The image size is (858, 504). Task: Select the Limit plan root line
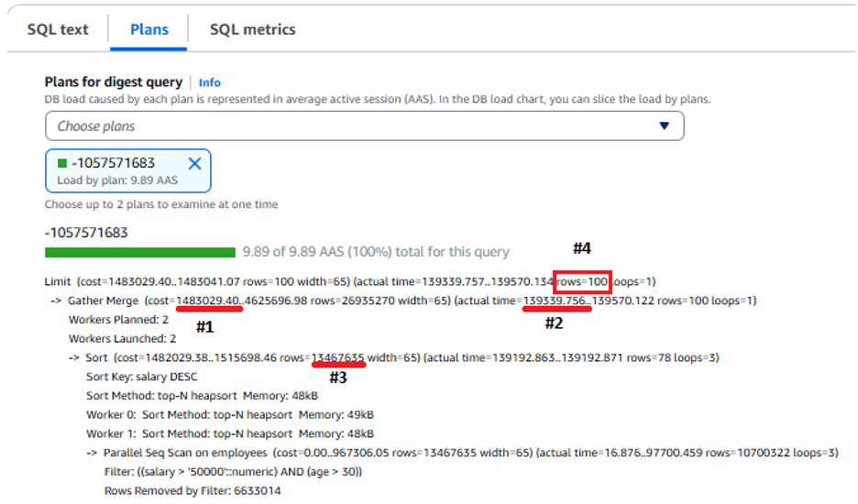[x=349, y=282]
